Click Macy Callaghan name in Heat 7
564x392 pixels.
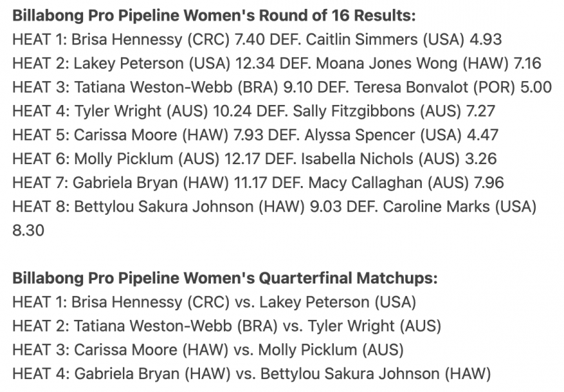[x=365, y=183]
